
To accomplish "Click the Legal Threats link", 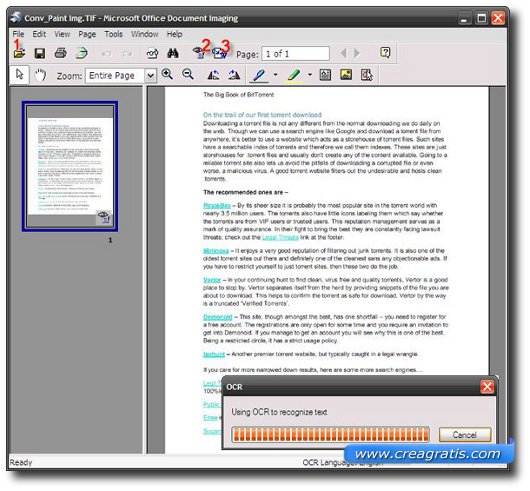I will point(280,238).
